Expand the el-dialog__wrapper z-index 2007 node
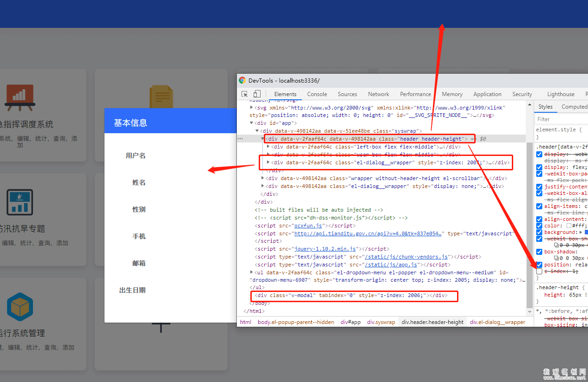The width and height of the screenshot is (588, 382). click(x=268, y=162)
